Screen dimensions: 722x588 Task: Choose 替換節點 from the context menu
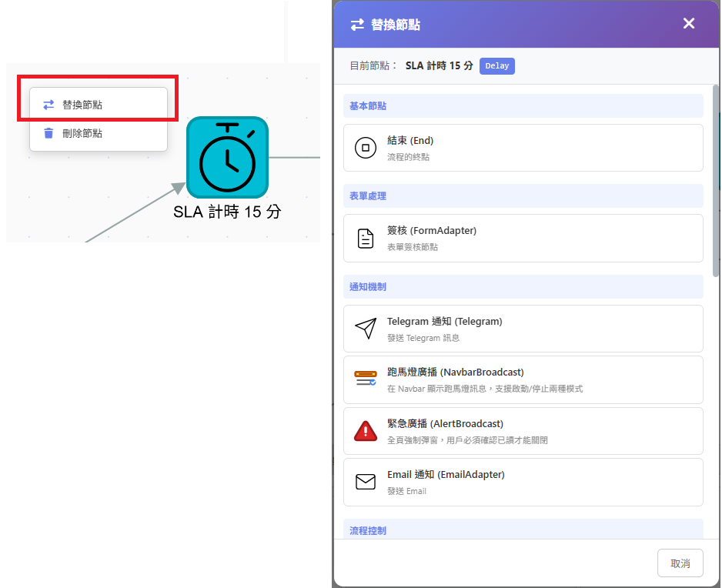coord(99,105)
